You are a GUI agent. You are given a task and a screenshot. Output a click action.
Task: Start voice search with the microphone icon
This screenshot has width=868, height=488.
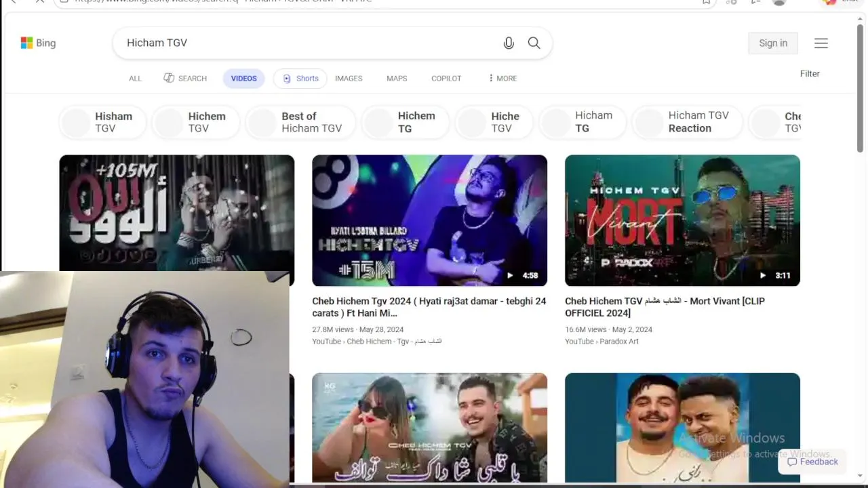tap(509, 43)
